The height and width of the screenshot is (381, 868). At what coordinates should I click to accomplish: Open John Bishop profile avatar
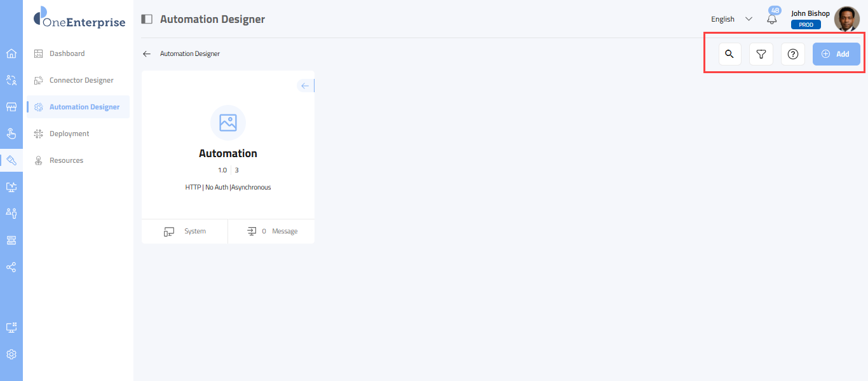846,19
